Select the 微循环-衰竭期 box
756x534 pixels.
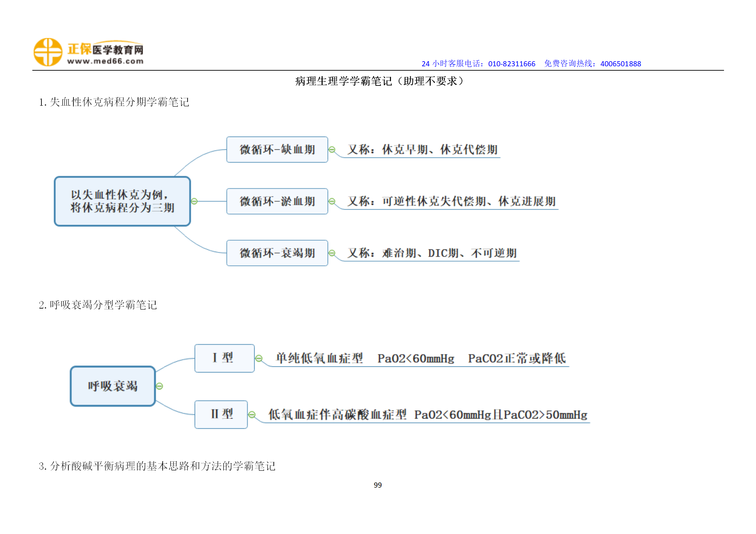tap(277, 253)
